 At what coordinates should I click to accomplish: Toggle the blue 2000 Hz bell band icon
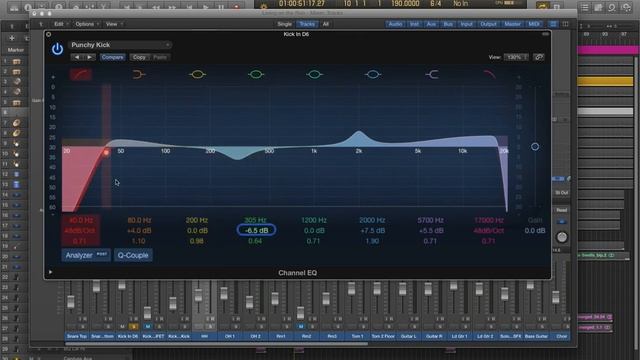[373, 74]
